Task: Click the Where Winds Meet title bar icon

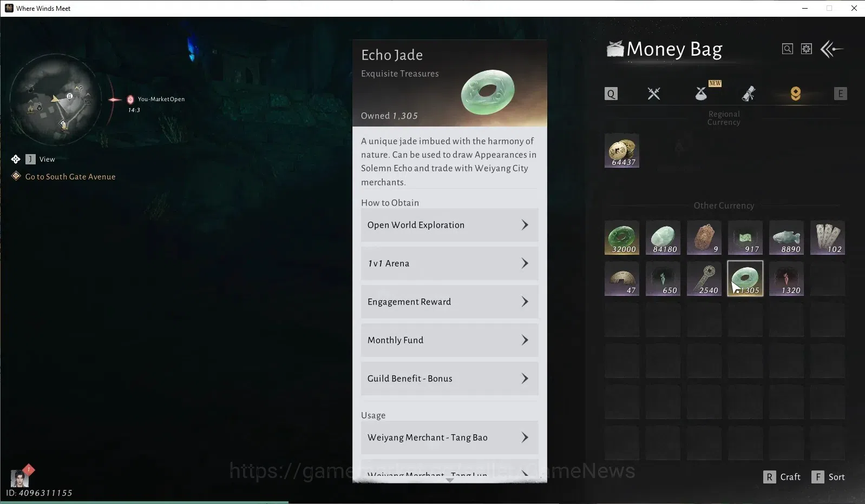Action: [x=9, y=8]
